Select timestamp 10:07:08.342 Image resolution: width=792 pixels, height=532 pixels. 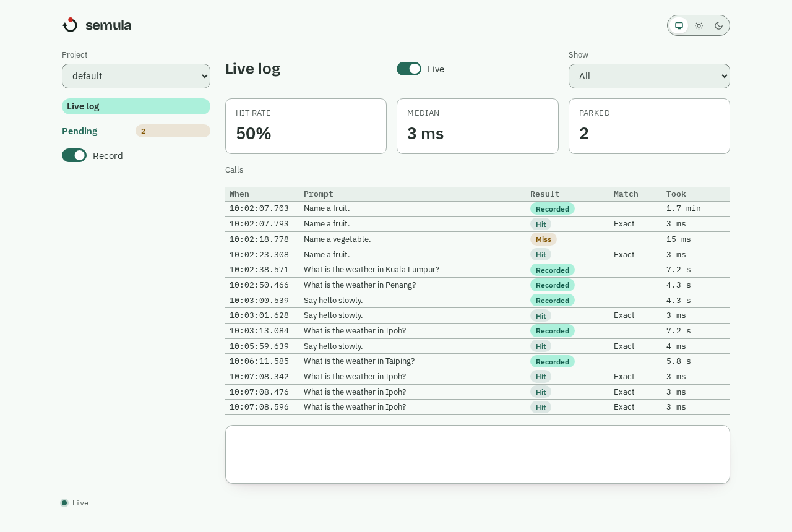point(259,377)
